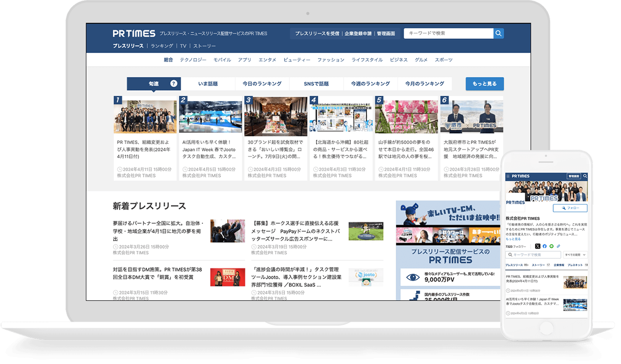Click the PR TIMES logo in desktop header
The height and width of the screenshot is (364, 621).
(x=134, y=34)
